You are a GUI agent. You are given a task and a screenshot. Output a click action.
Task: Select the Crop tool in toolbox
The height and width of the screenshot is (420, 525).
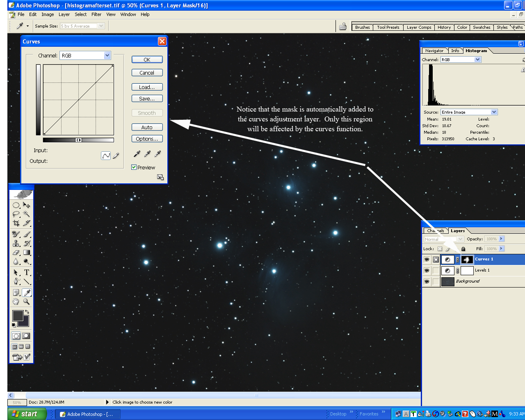(x=16, y=223)
